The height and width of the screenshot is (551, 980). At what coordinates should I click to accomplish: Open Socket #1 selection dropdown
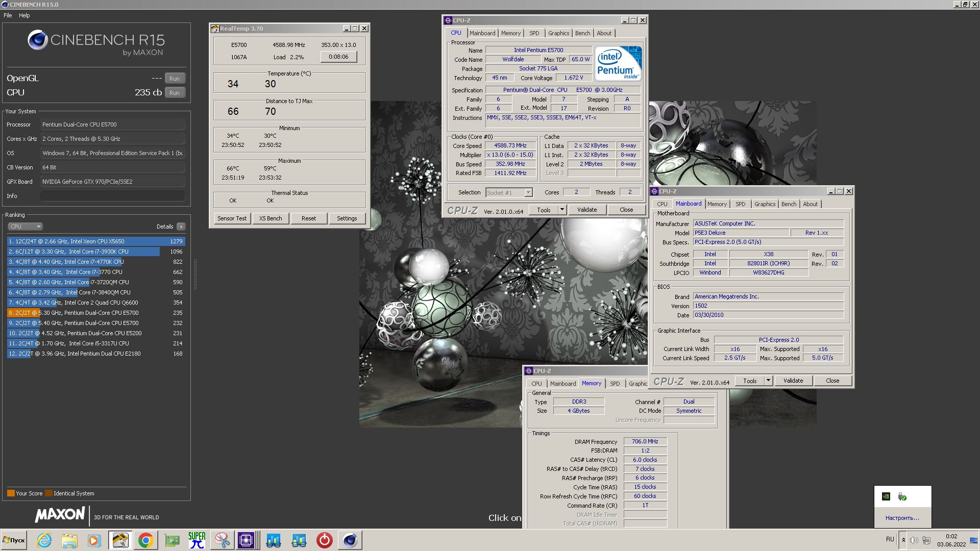coord(509,193)
